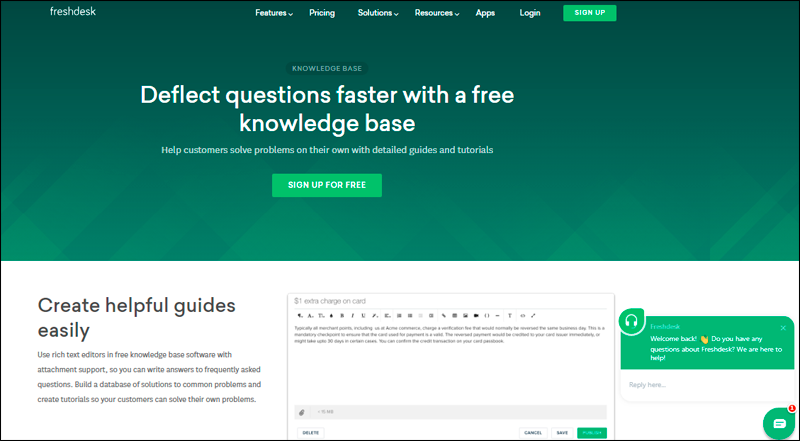Click the code block braces icon
This screenshot has width=800, height=441.
[487, 315]
